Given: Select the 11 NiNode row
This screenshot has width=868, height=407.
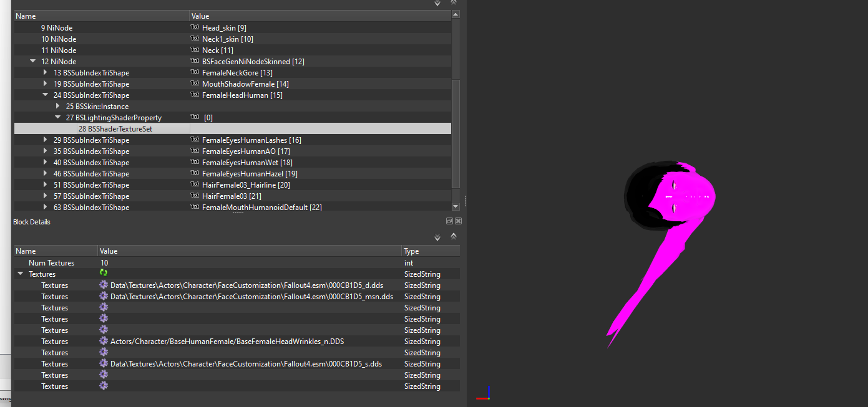Looking at the screenshot, I should click(x=232, y=50).
